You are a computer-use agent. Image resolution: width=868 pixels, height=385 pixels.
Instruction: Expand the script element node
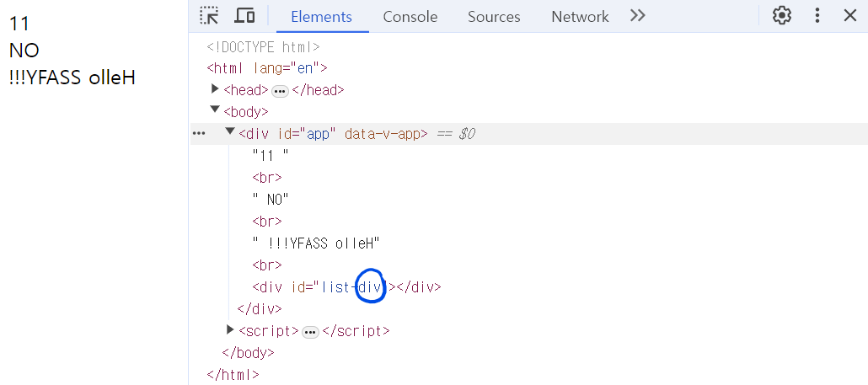tap(230, 329)
